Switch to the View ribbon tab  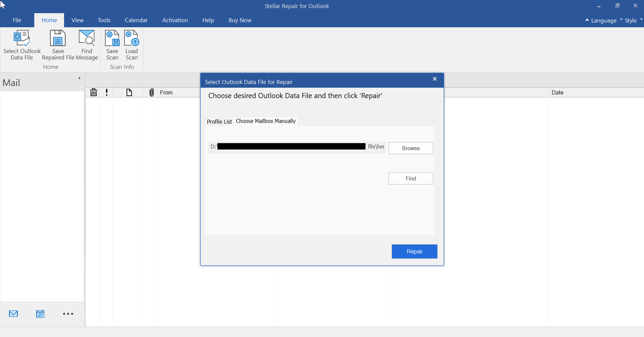click(78, 20)
